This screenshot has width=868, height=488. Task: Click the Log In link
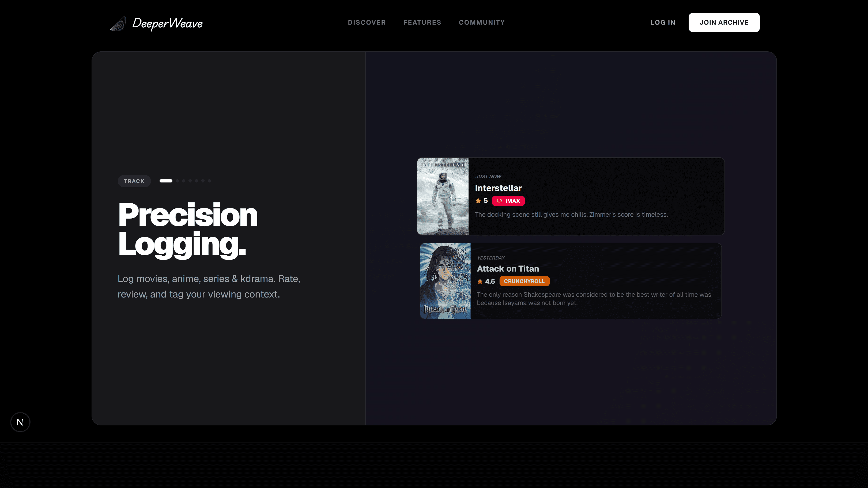tap(663, 22)
